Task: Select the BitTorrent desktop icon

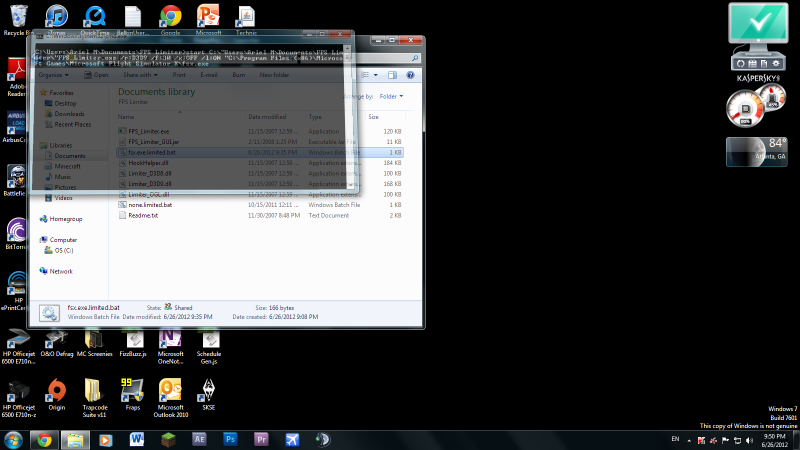Action: point(16,233)
